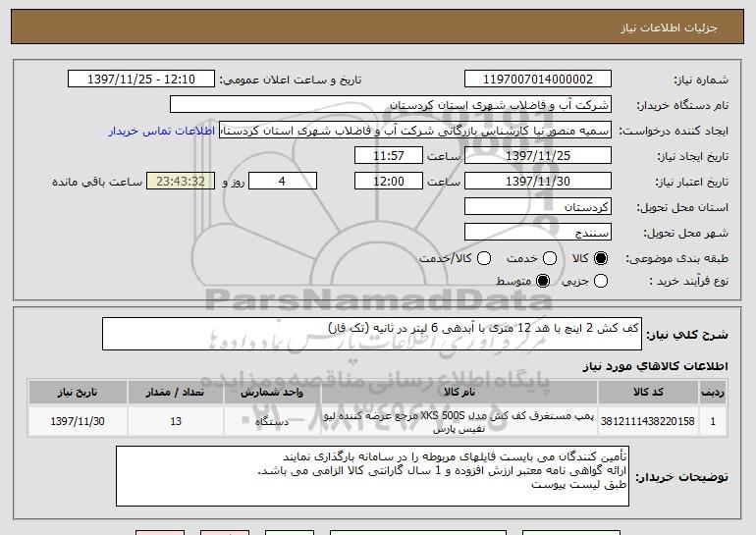Image resolution: width=756 pixels, height=535 pixels.
Task: Click the تعداد / مقدار column header
Action: [x=176, y=393]
